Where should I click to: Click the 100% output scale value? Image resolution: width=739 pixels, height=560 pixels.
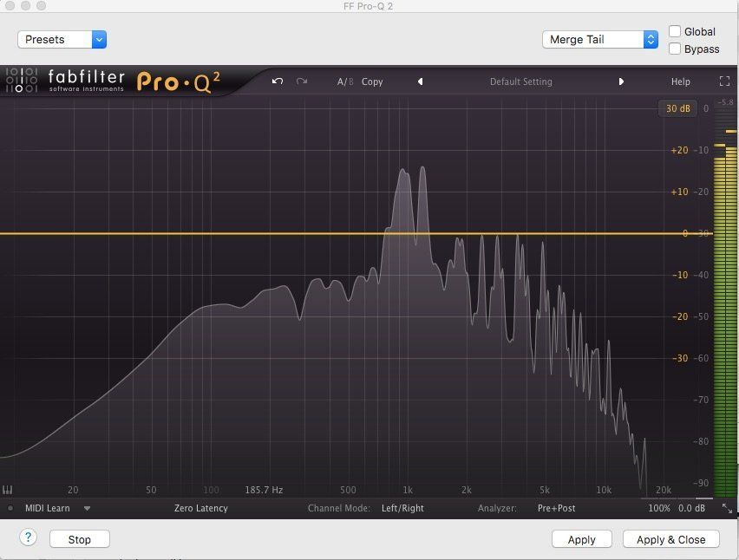click(659, 508)
